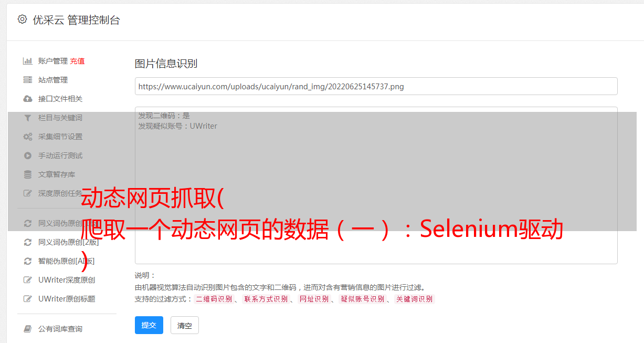
Task: Click the edit icon beside 深度原创任务
Action: [x=28, y=193]
